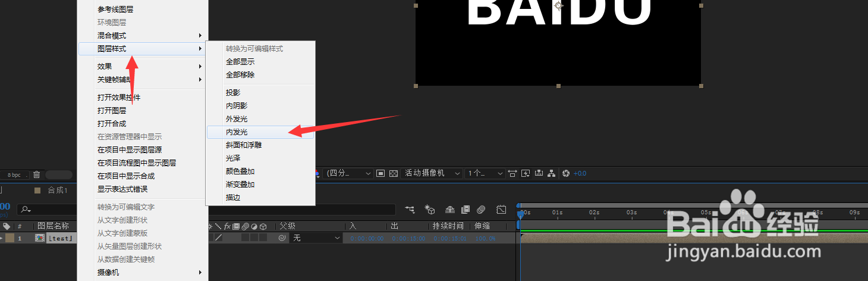The width and height of the screenshot is (868, 281).
Task: Select 全部显示 in the submenu
Action: 260,62
